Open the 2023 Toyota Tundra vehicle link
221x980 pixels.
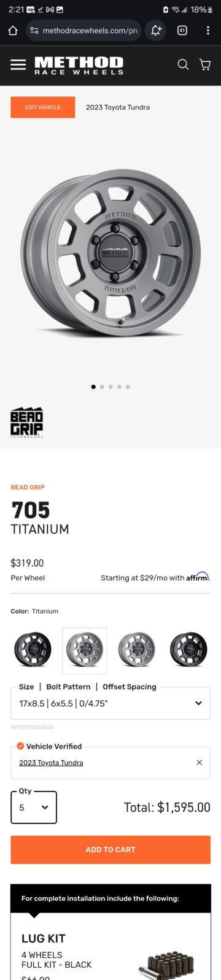pos(51,763)
